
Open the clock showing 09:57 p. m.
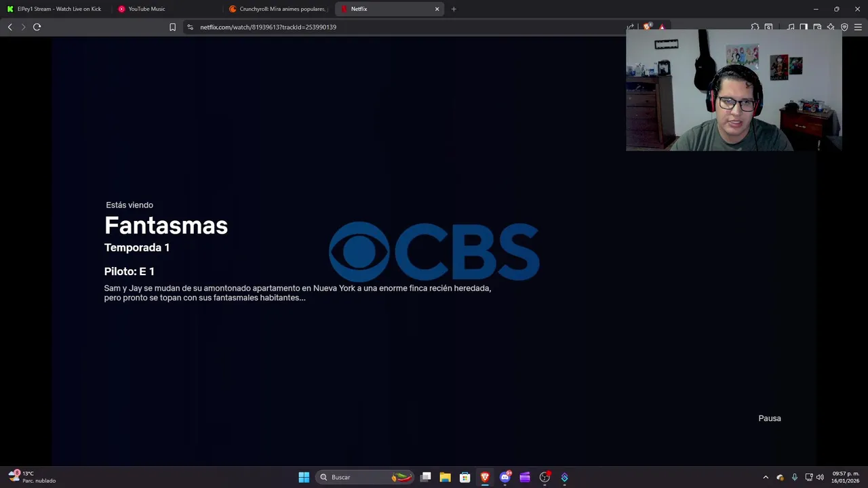(846, 477)
